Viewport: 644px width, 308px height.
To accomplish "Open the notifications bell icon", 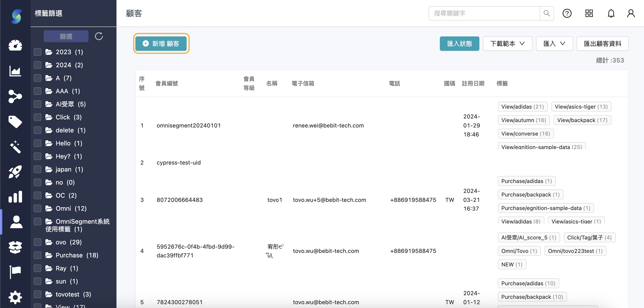I will [611, 13].
